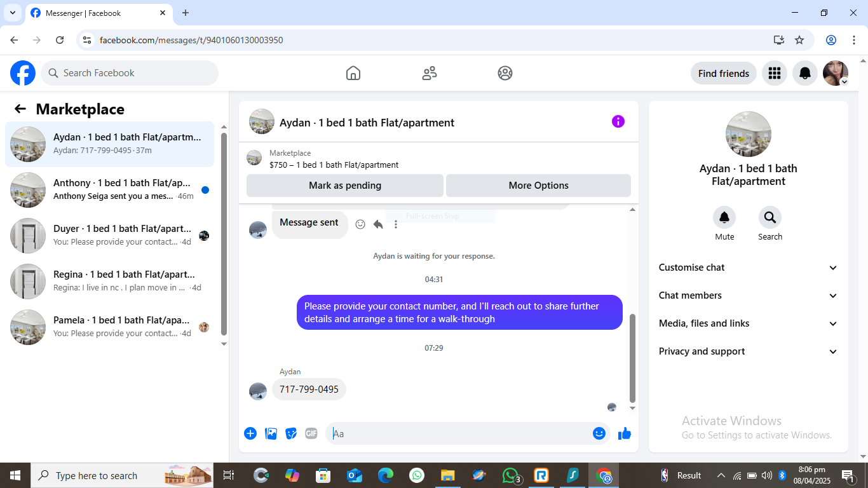Screen dimensions: 868x488
Task: Open the Facebook menu grid icon
Action: [x=774, y=73]
